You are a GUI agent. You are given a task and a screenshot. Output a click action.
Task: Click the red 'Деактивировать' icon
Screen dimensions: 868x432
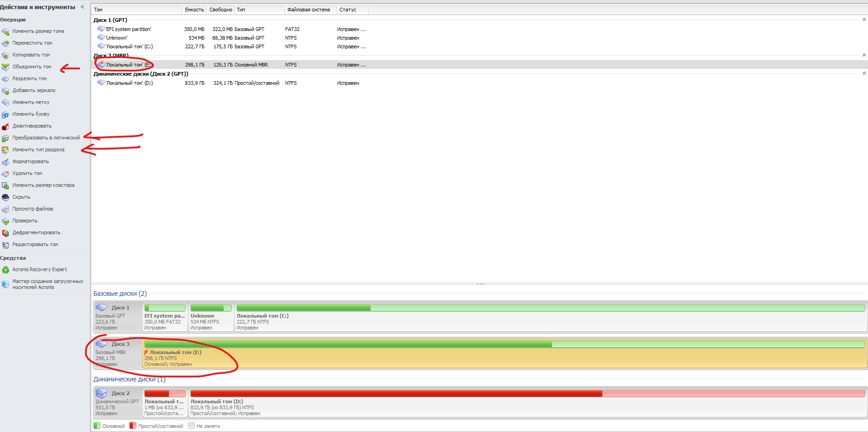[x=5, y=126]
